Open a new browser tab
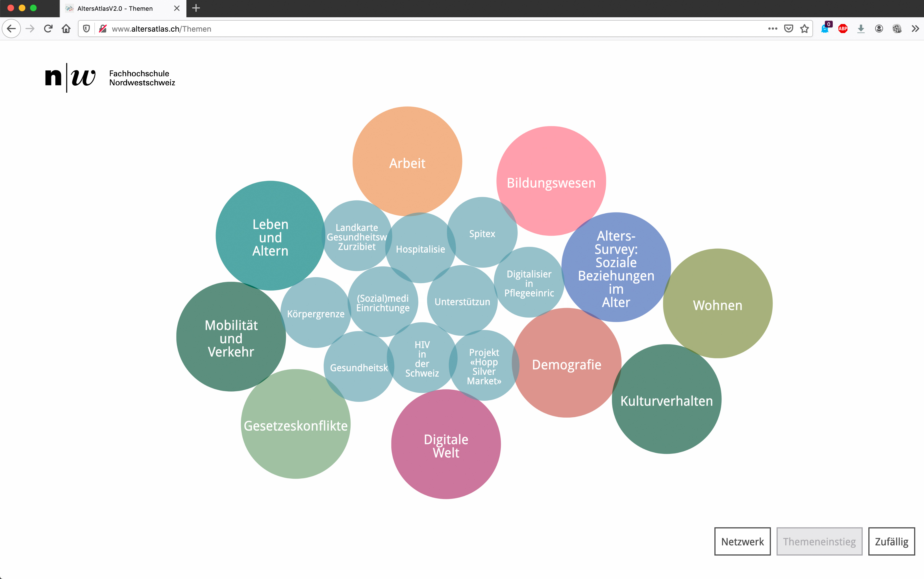This screenshot has width=924, height=579. pos(196,8)
